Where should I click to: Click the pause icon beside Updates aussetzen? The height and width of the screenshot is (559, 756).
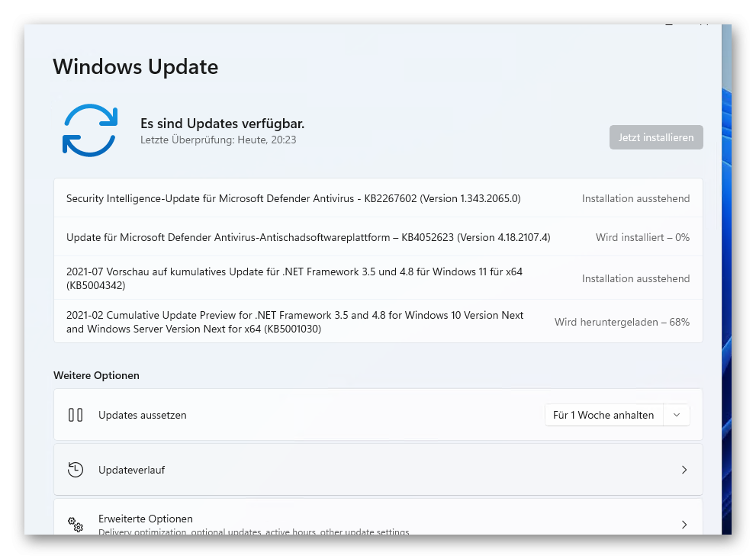[x=76, y=415]
